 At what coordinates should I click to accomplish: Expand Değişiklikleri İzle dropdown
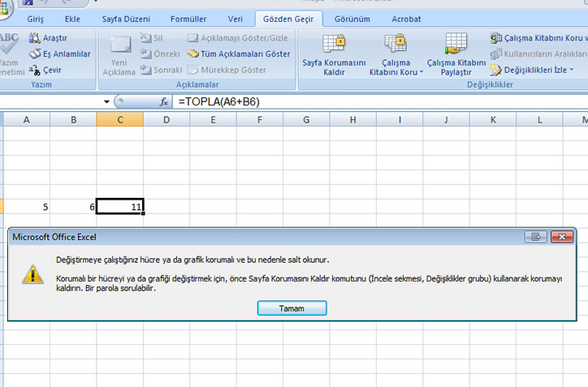(572, 70)
